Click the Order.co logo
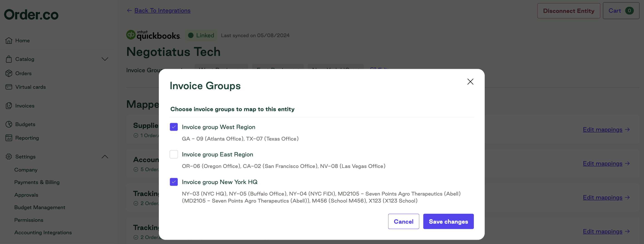Image resolution: width=644 pixels, height=244 pixels. (31, 14)
